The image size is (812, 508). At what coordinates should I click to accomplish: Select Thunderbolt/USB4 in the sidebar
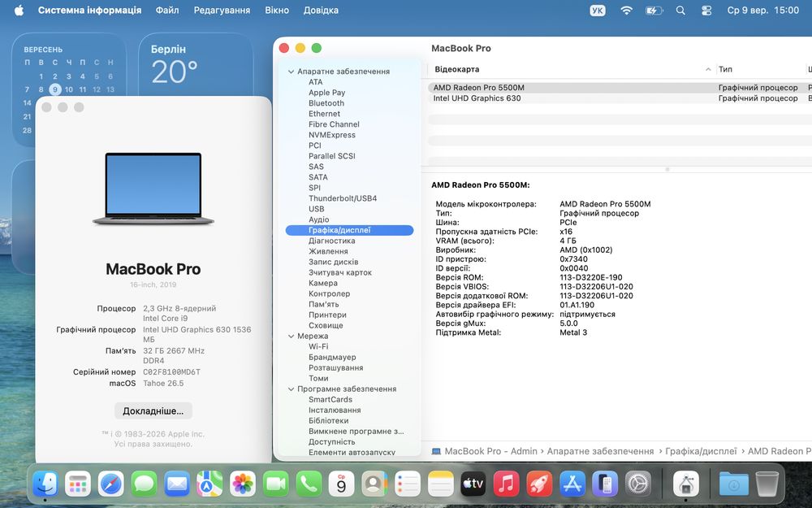pyautogui.click(x=343, y=198)
